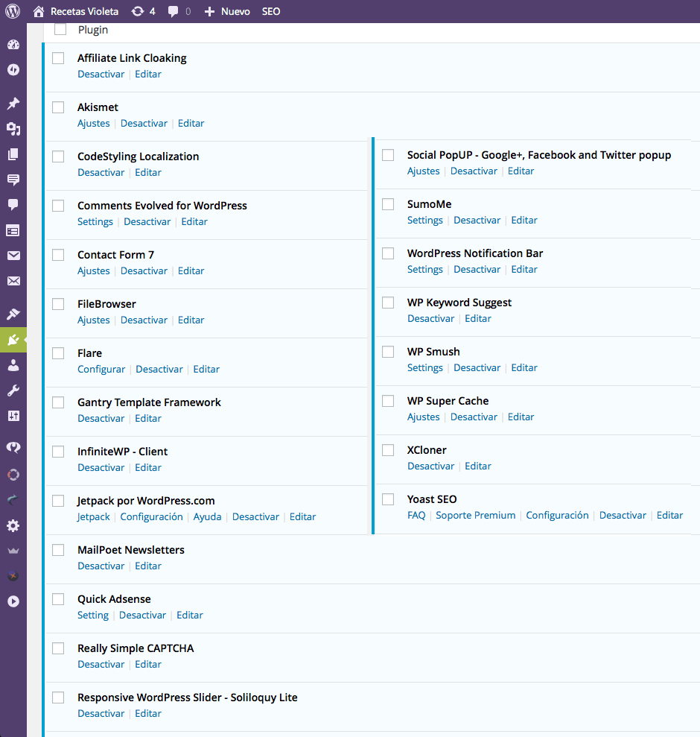Image resolution: width=700 pixels, height=737 pixels.
Task: Click Editar under CodeStyling Localization
Action: point(148,172)
